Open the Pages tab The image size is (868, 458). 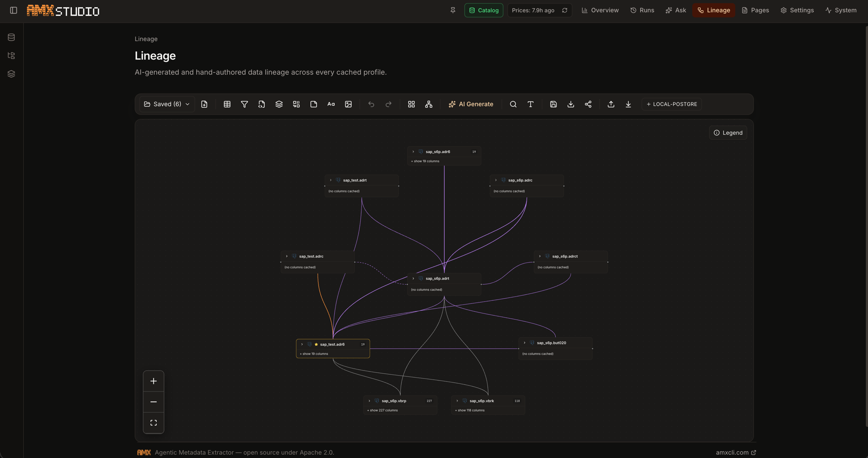point(755,10)
